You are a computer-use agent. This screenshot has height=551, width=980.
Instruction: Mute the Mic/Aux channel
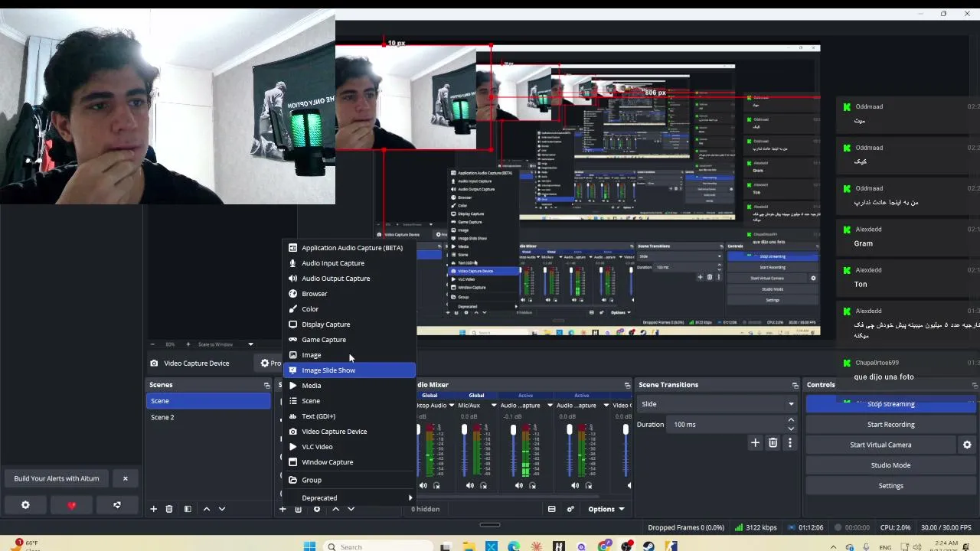[470, 485]
